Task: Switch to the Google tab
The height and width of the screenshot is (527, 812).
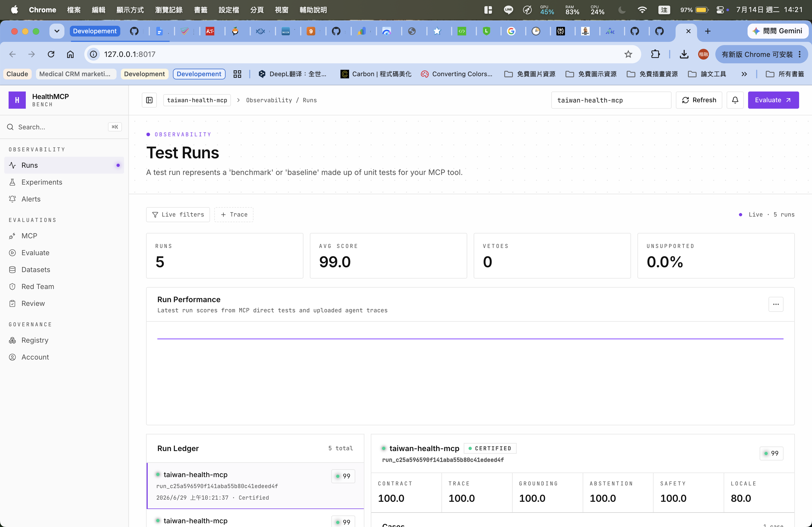Action: pyautogui.click(x=511, y=31)
